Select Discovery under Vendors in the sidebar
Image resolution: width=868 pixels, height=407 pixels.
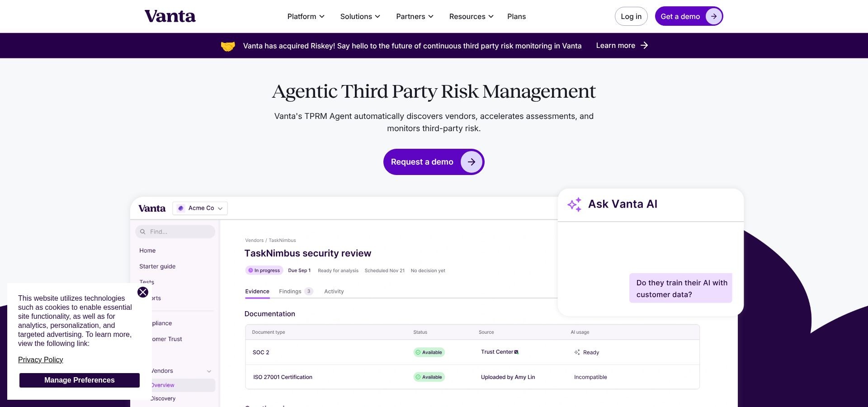163,398
